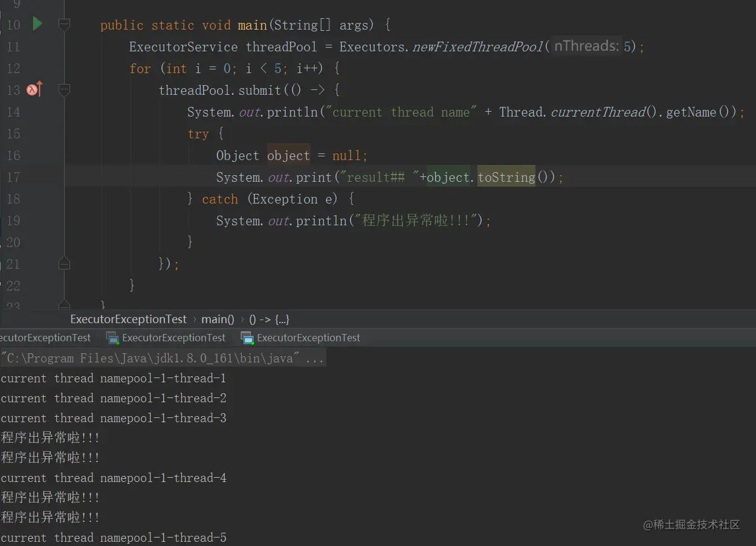Click newFixedThreadPool method call
The width and height of the screenshot is (756, 546).
[477, 47]
